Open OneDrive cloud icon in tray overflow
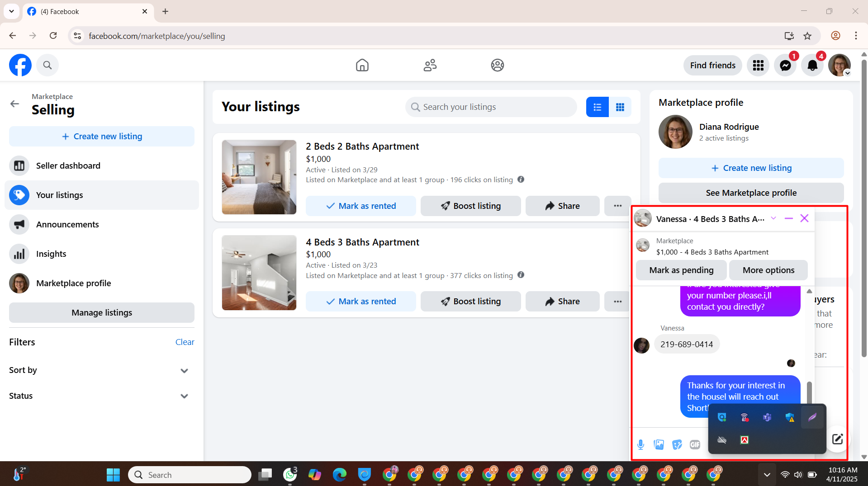Screen dimensions: 868x486 click(722, 440)
